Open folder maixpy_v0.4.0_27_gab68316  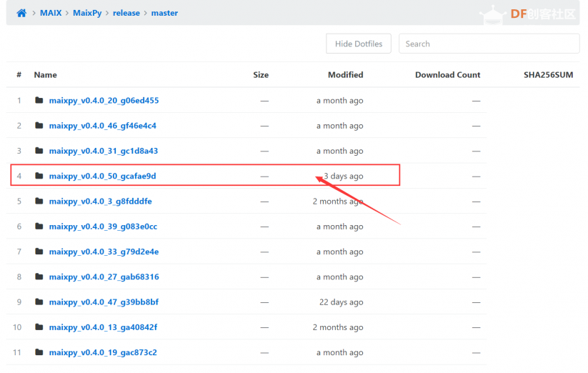104,277
